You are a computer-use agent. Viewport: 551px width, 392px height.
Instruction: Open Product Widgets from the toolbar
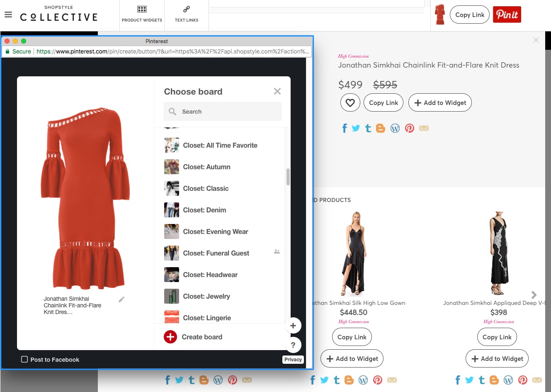point(142,14)
